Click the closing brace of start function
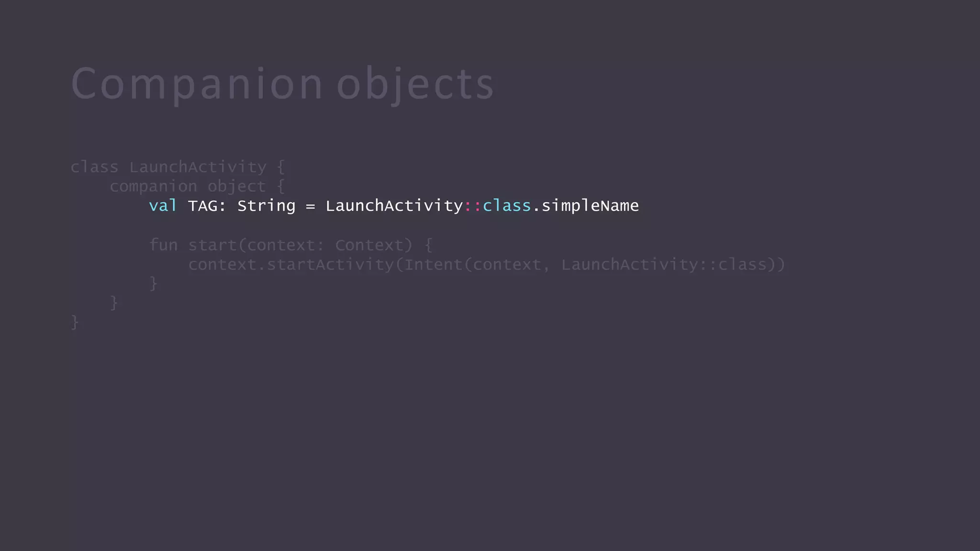The width and height of the screenshot is (980, 551). (x=153, y=283)
